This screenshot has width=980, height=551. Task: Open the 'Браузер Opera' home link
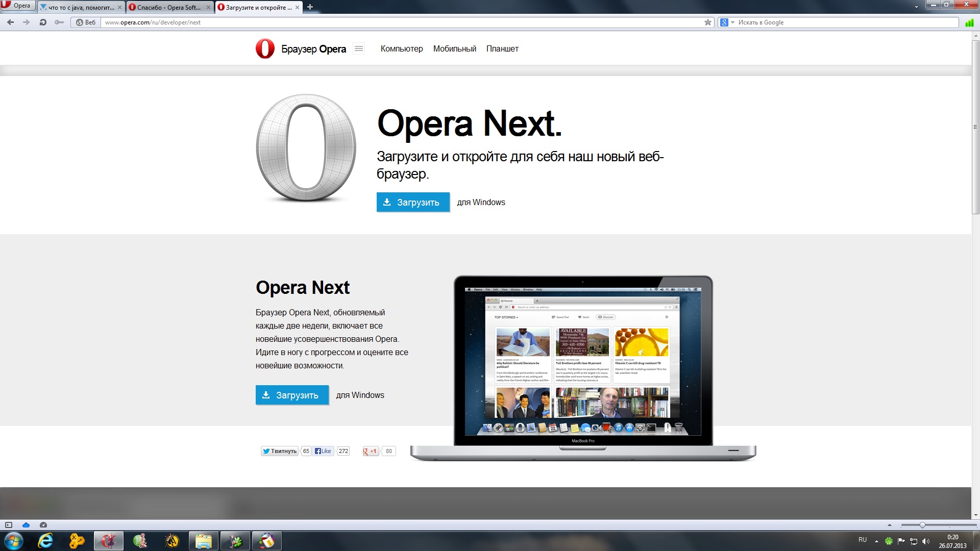(x=313, y=49)
